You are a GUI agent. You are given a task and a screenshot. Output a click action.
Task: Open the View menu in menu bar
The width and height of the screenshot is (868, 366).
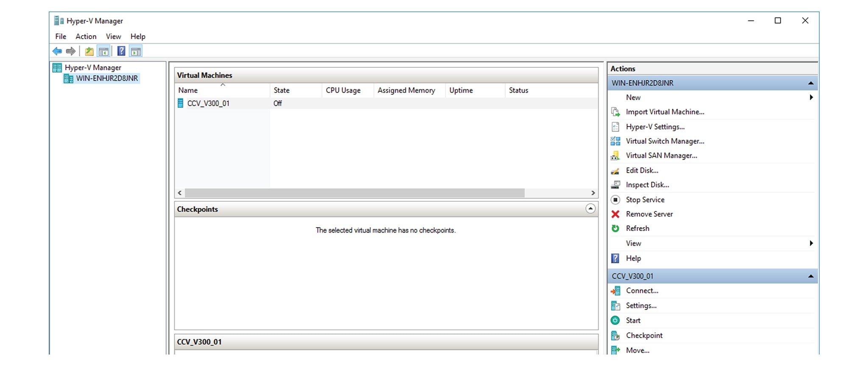(x=113, y=37)
